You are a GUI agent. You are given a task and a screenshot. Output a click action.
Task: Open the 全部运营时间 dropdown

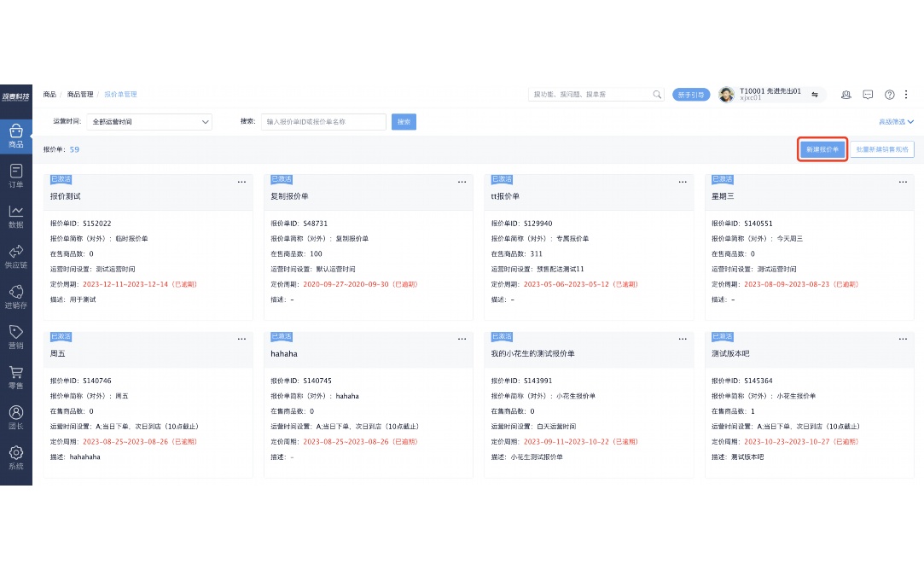click(x=149, y=121)
